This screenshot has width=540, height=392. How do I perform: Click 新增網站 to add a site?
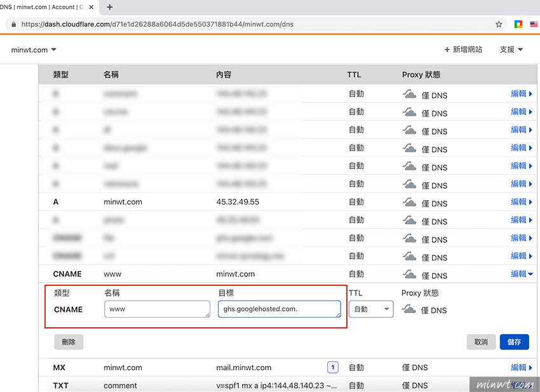pyautogui.click(x=463, y=50)
